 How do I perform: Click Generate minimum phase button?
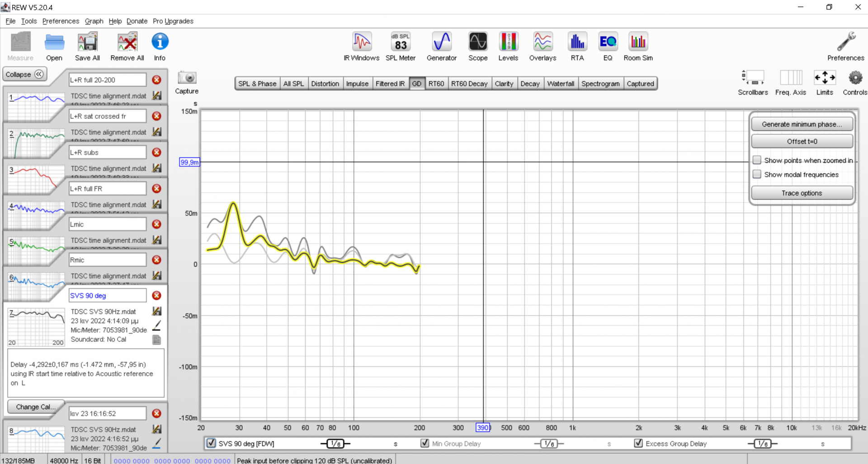802,124
